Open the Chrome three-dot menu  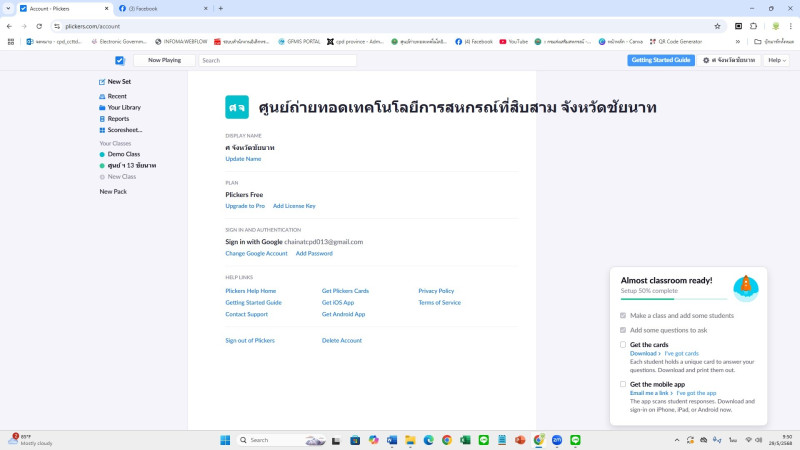click(x=790, y=26)
